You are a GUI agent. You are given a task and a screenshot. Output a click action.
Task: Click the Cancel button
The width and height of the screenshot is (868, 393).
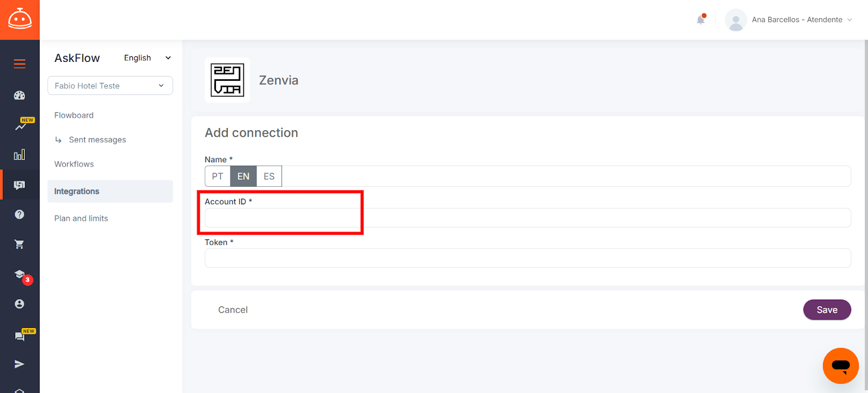tap(233, 310)
